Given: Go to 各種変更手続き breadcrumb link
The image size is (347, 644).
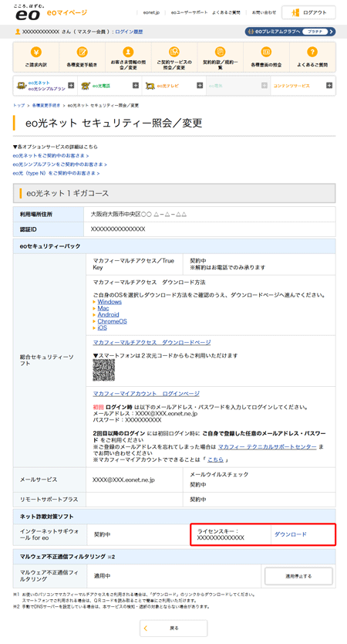Looking at the screenshot, I should click(46, 106).
